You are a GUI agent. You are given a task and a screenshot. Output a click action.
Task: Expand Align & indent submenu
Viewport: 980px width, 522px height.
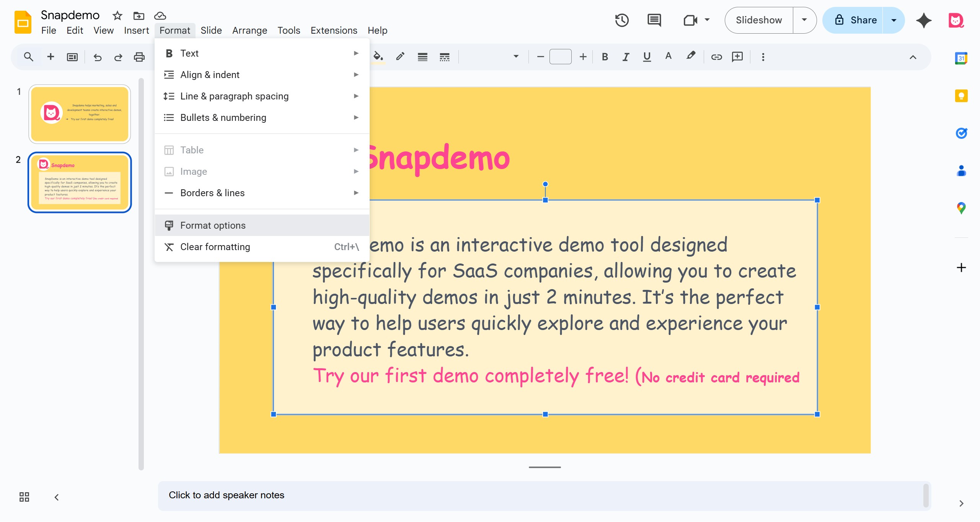click(262, 75)
